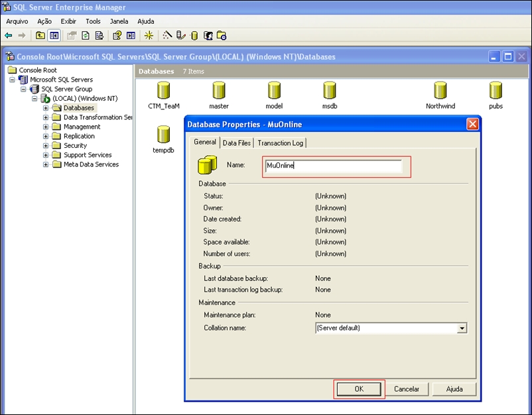Minimize the Console Root child window
Image resolution: width=532 pixels, height=415 pixels.
[494, 56]
